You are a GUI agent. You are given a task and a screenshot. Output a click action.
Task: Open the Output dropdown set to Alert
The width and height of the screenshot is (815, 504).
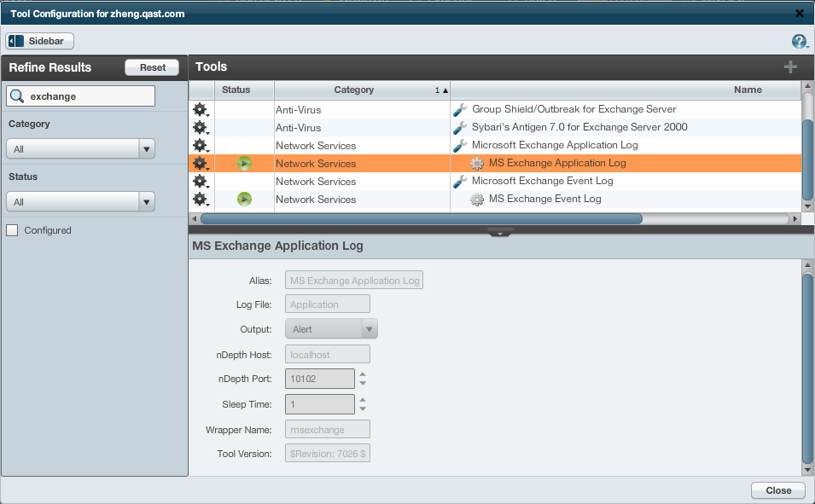coord(331,329)
